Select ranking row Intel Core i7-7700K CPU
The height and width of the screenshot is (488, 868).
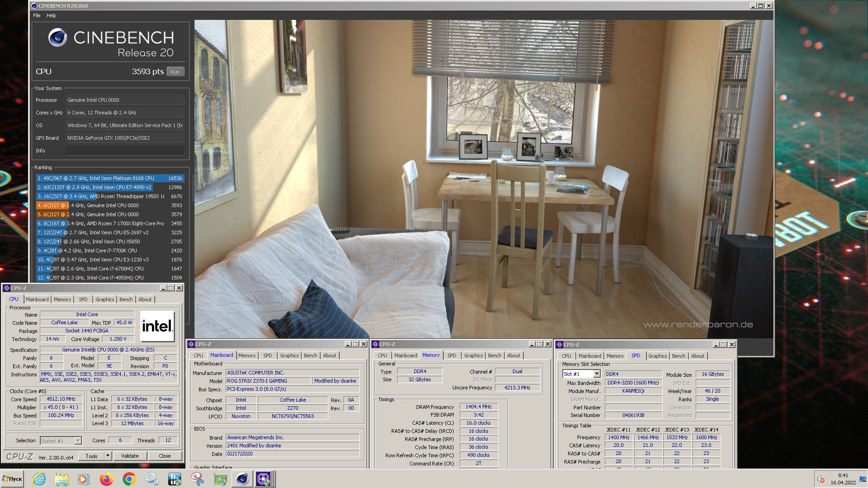click(110, 251)
